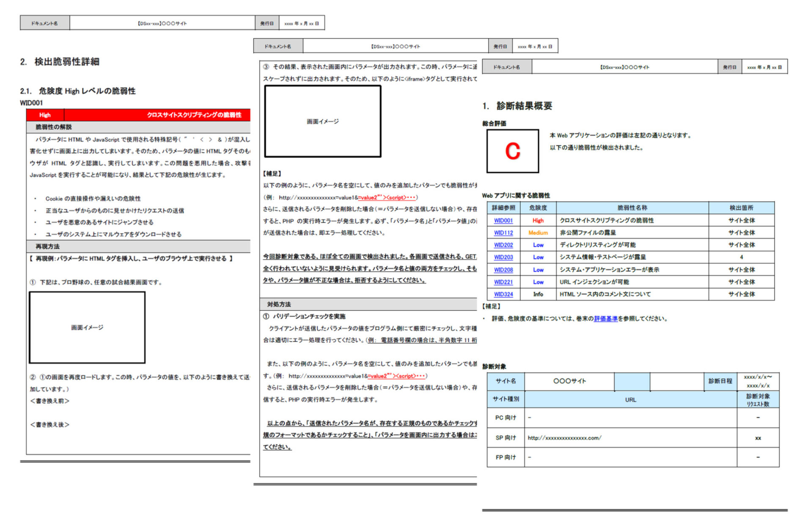Click the 危険度 column header
The width and height of the screenshot is (812, 526).
pos(538,208)
